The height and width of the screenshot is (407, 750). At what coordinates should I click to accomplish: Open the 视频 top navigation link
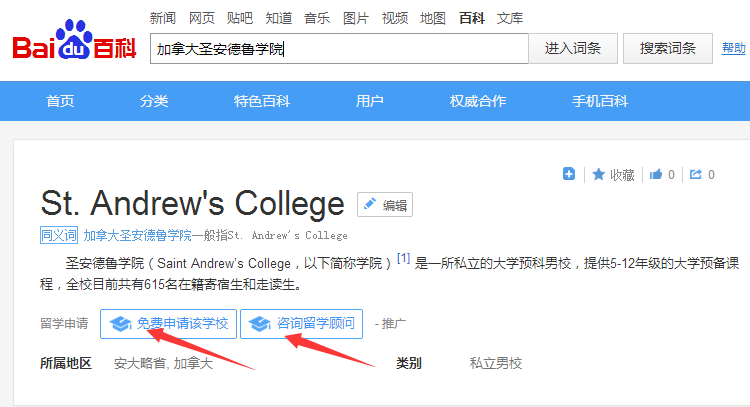395,18
